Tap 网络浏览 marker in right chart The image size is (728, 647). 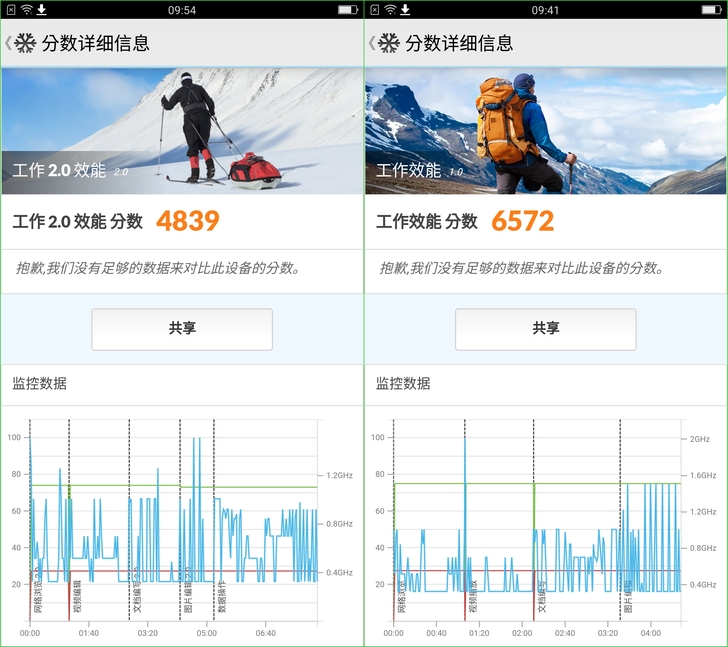coord(402,596)
